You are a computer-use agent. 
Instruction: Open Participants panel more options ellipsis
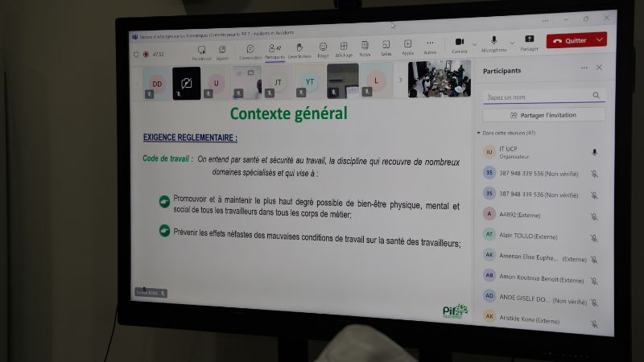click(584, 68)
